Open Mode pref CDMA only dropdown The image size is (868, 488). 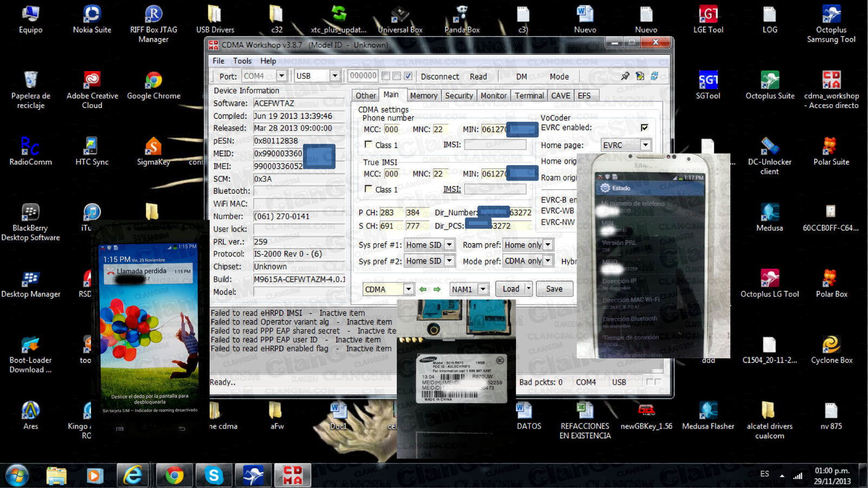point(548,261)
